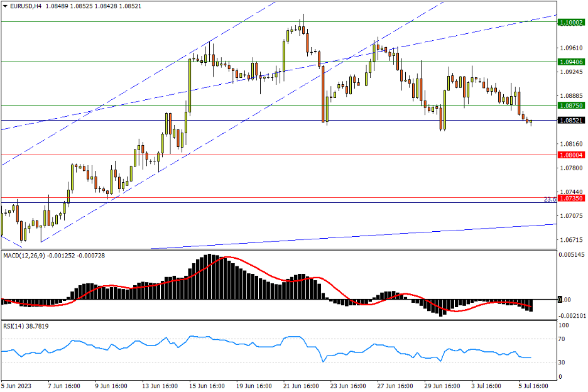Select the 5 Jul 16:00 time axis label

point(534,386)
